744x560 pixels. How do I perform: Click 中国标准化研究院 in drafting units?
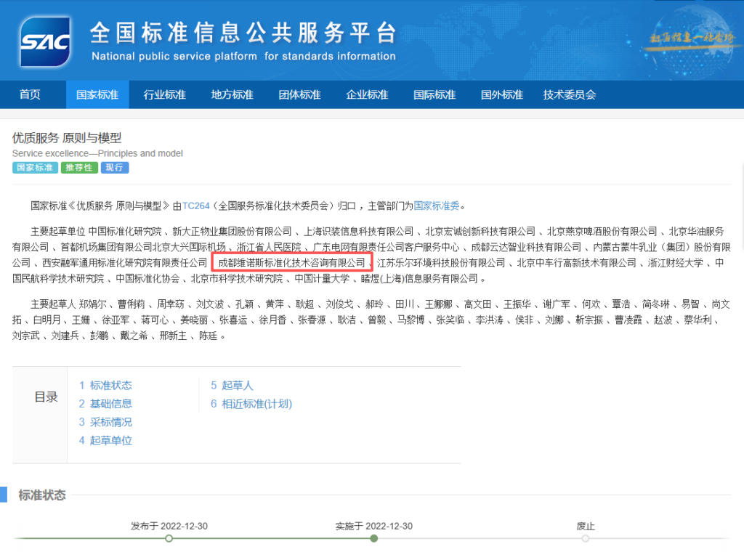pos(125,232)
